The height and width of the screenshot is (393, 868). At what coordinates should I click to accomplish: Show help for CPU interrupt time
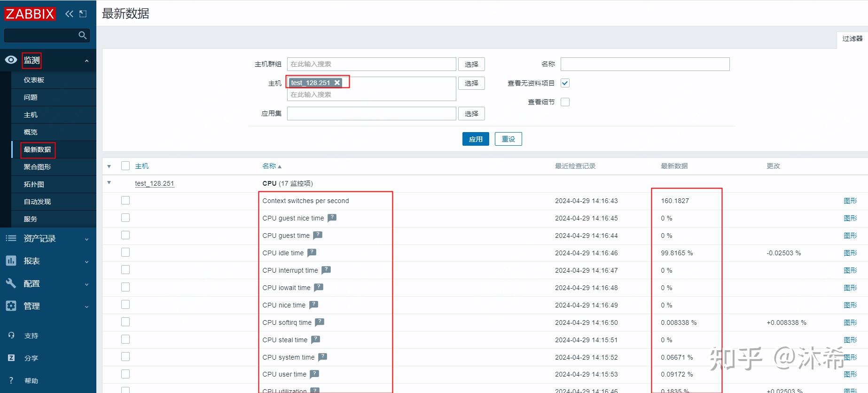coord(326,270)
